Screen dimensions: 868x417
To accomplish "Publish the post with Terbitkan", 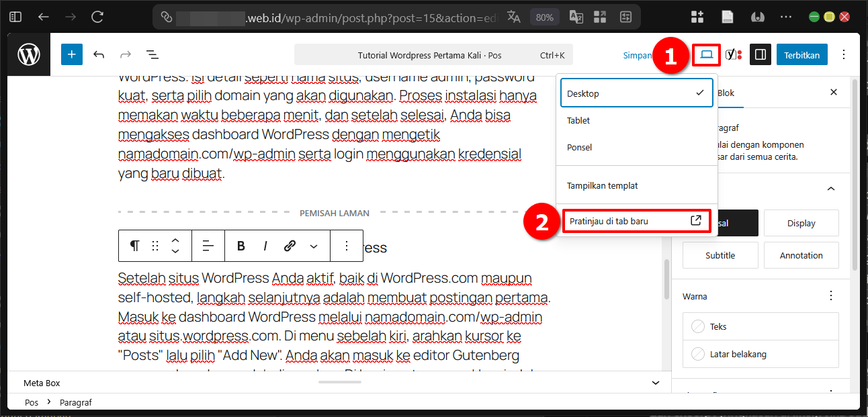I will tap(801, 54).
